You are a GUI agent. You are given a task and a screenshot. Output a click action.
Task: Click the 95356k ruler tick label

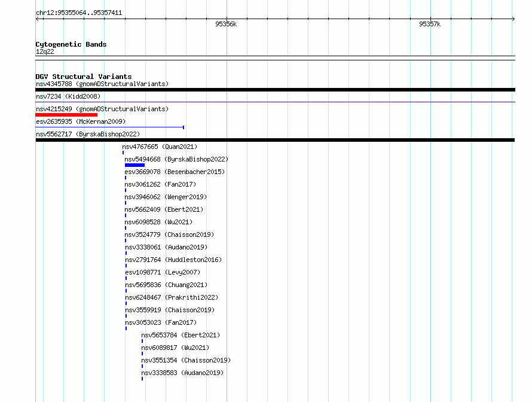coord(226,24)
